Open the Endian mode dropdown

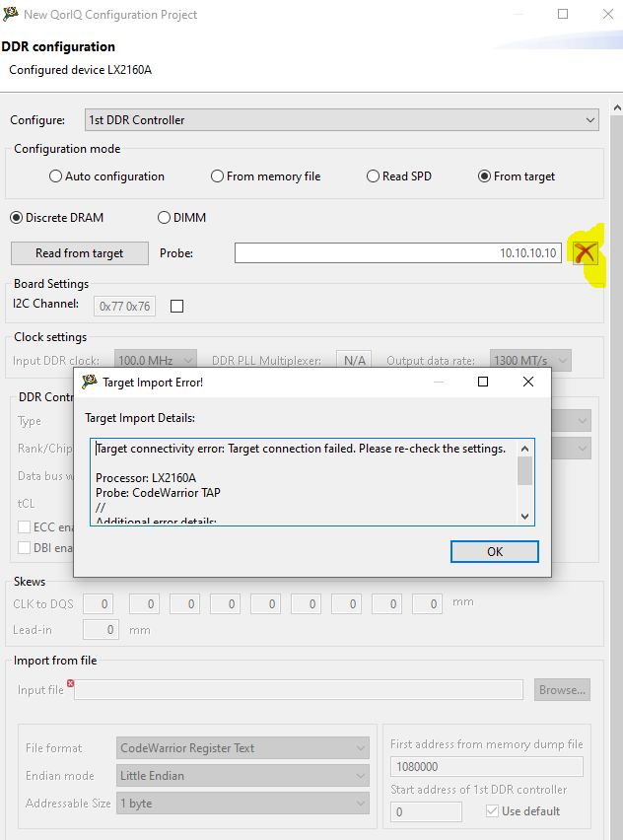[x=242, y=776]
